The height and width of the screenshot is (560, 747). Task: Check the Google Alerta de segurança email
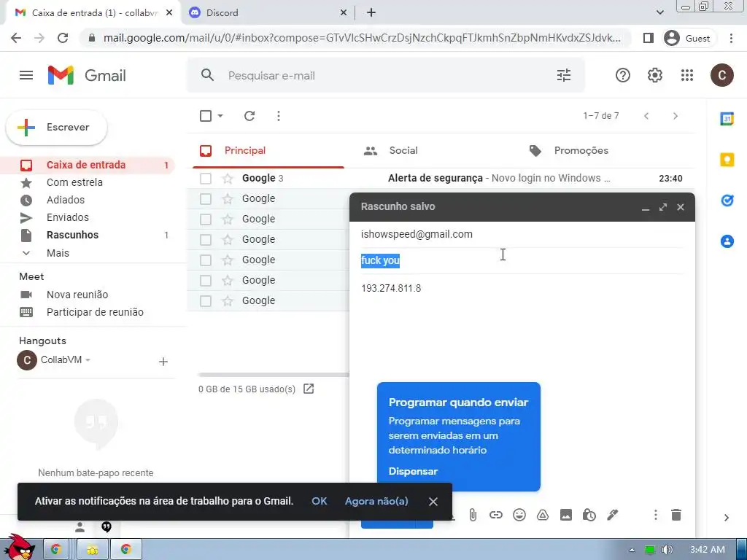pos(206,178)
